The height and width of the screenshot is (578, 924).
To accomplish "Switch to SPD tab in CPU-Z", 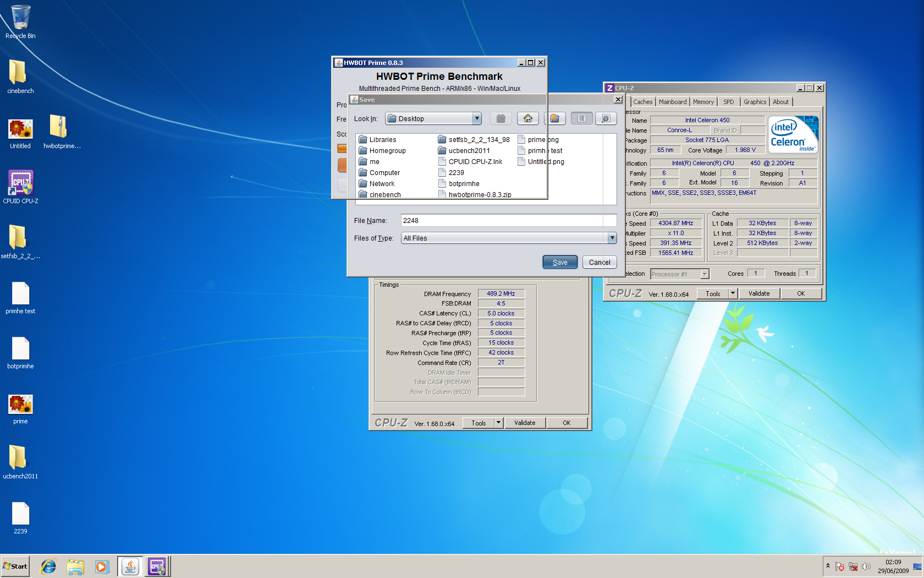I will [x=729, y=102].
